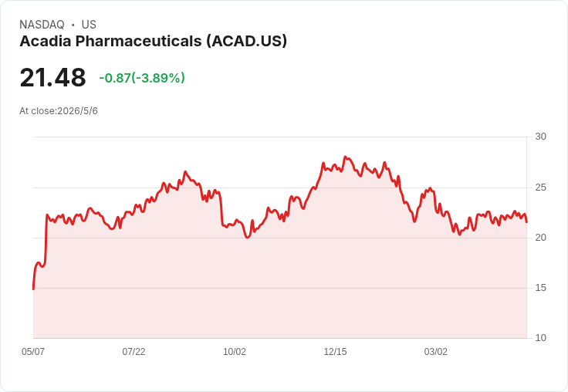This screenshot has width=568, height=392.
Task: Click the chart peak near 12/15
Action: [x=345, y=157]
